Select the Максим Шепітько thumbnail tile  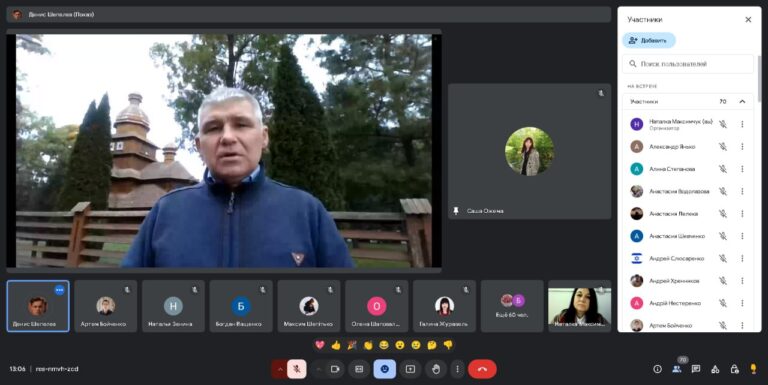[309, 306]
